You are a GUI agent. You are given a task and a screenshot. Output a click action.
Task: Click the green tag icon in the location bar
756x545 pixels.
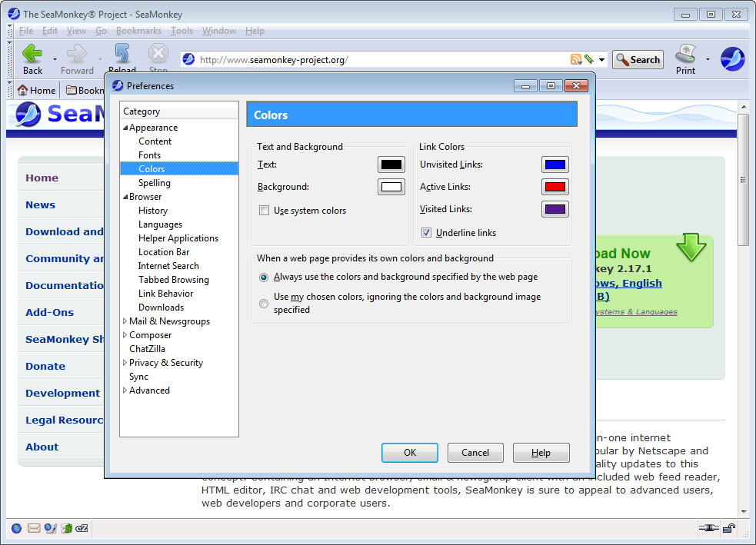(x=588, y=59)
